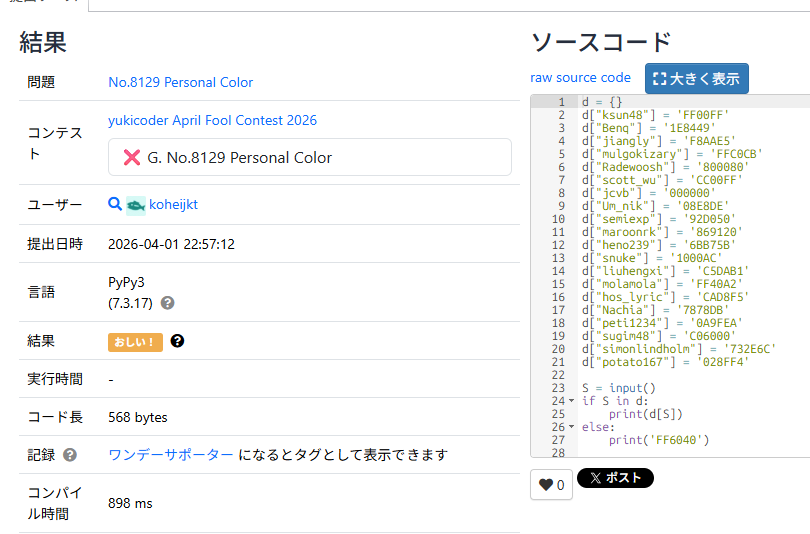Click code line d["jiangly"] = 'F8AAE5'

coord(659,140)
